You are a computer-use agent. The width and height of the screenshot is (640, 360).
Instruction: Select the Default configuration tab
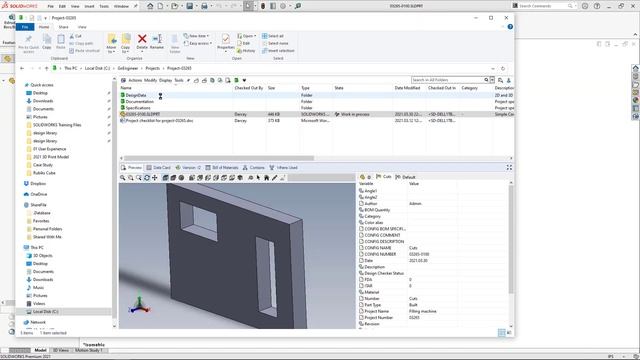point(405,177)
